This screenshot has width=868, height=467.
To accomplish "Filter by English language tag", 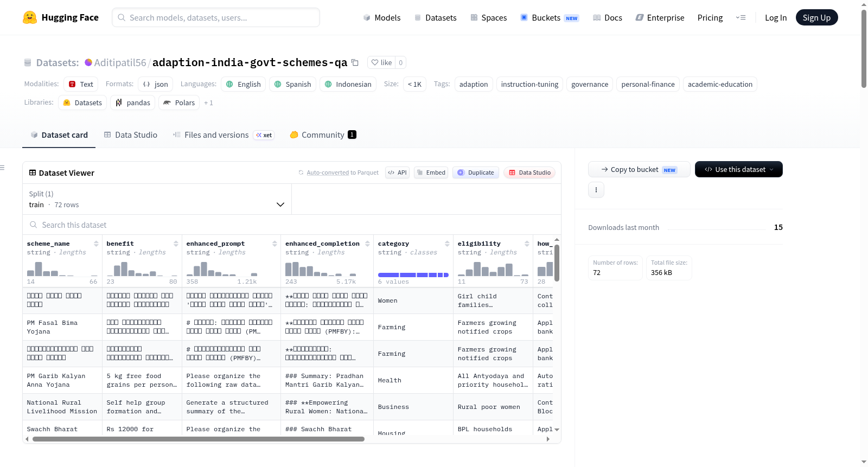I will (243, 84).
